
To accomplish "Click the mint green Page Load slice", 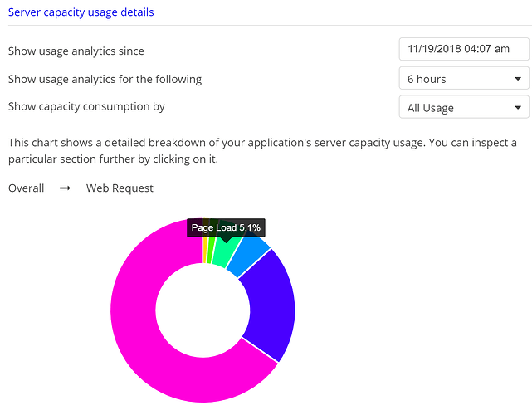I will click(x=224, y=255).
